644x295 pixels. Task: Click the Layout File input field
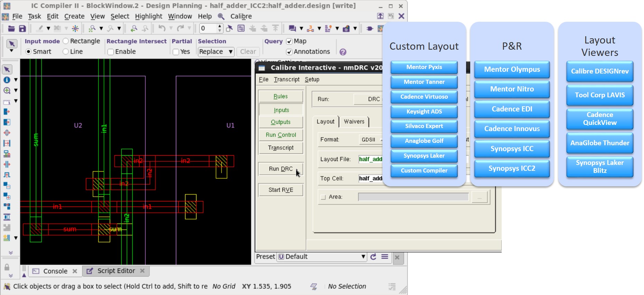click(371, 159)
